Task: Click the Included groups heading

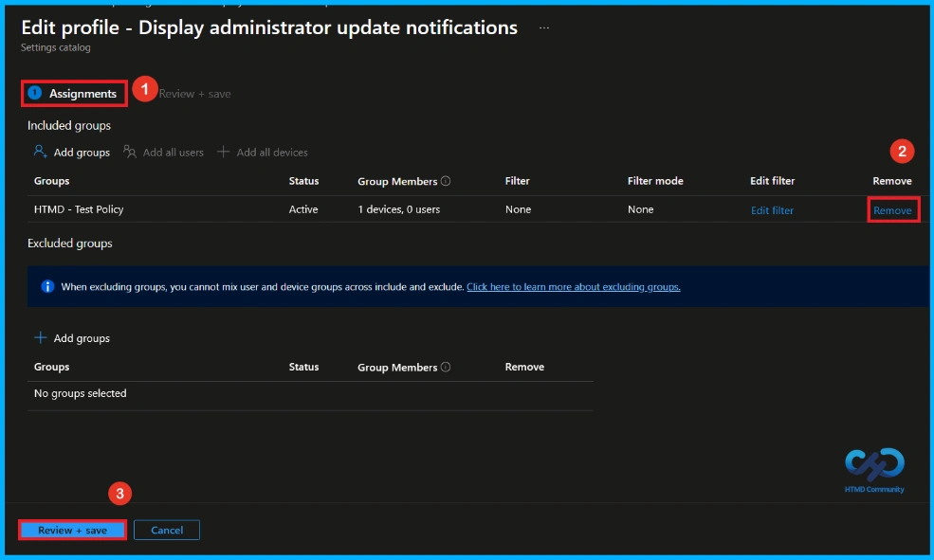Action: click(x=69, y=126)
